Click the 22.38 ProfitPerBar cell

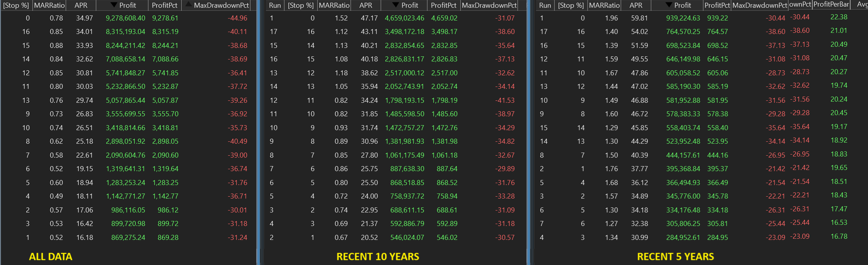pyautogui.click(x=839, y=17)
